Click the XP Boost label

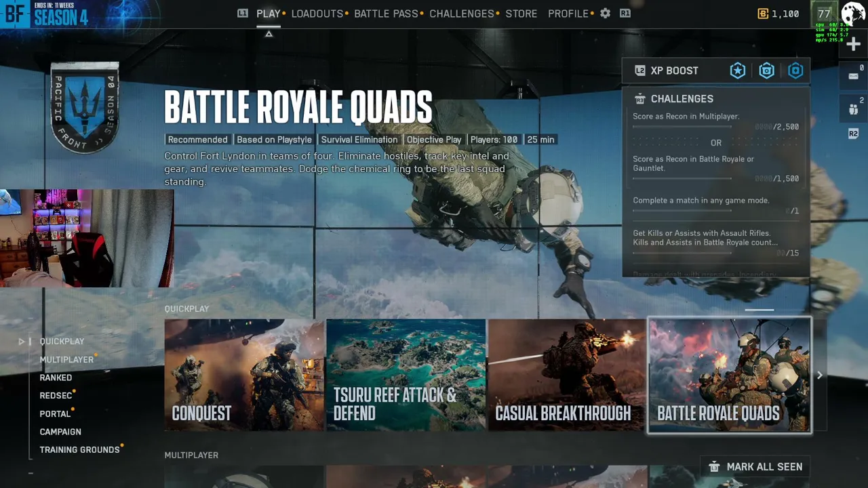675,70
